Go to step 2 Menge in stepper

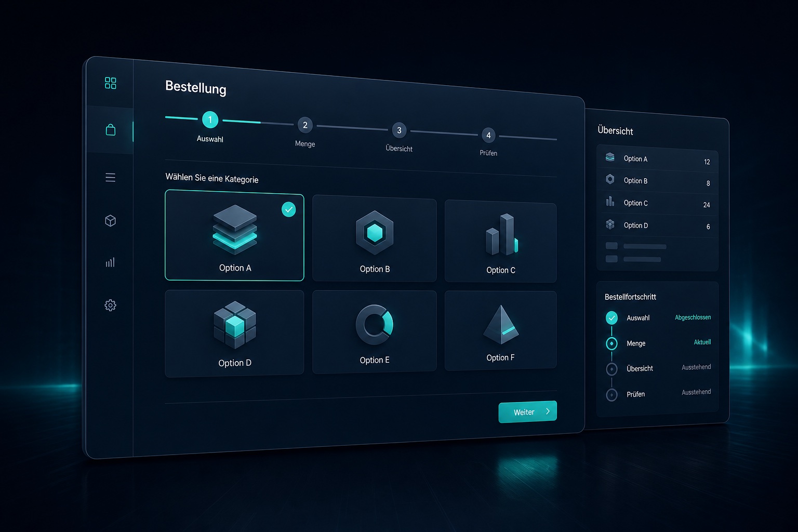(x=305, y=125)
